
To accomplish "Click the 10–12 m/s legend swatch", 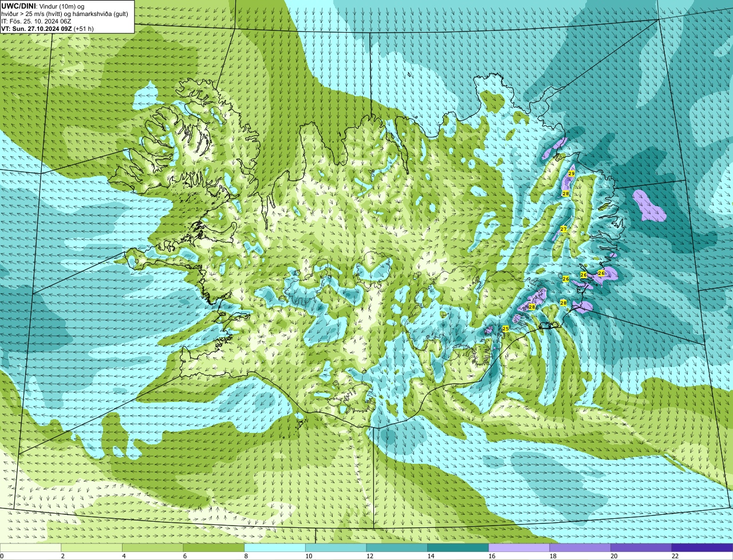I will click(x=336, y=547).
